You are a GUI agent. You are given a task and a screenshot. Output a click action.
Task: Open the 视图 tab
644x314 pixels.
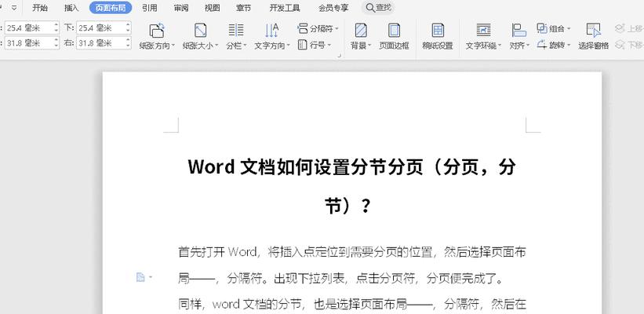pyautogui.click(x=213, y=8)
